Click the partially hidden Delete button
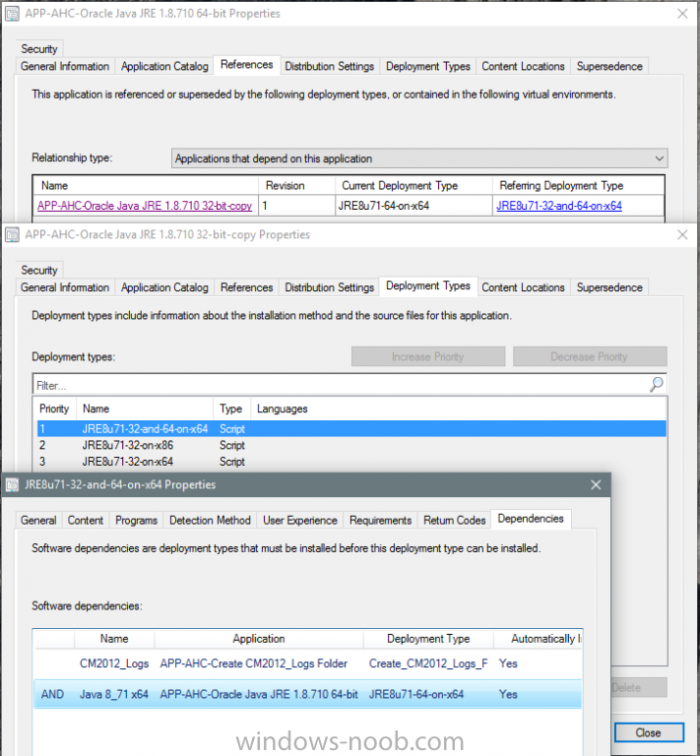 [x=639, y=687]
